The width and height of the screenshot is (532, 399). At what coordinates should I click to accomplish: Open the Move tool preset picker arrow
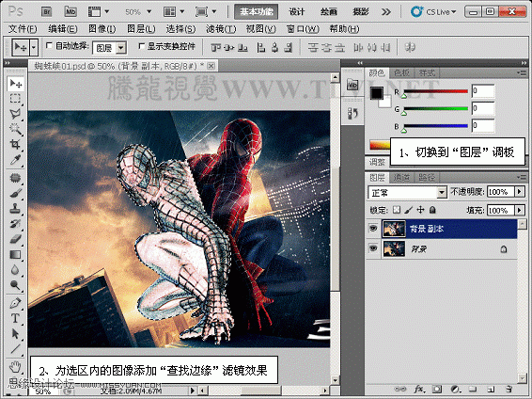pyautogui.click(x=33, y=47)
